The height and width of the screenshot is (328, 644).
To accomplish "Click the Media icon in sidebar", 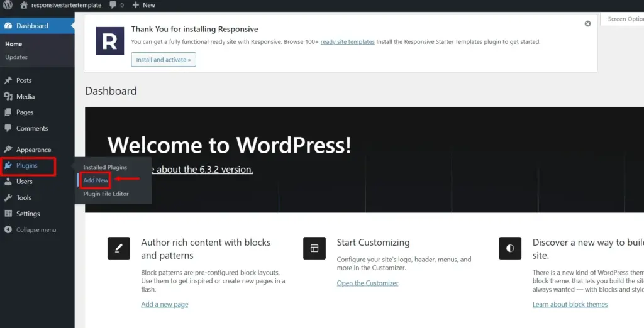I will click(x=8, y=97).
